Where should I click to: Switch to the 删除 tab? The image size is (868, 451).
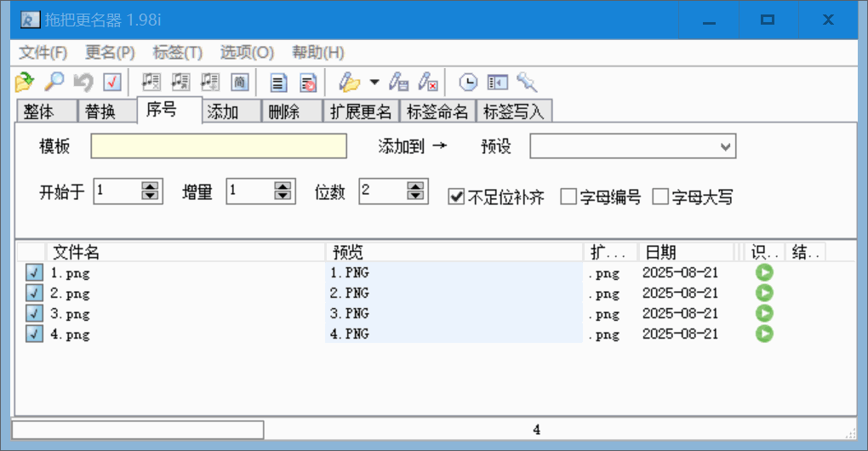[x=292, y=111]
